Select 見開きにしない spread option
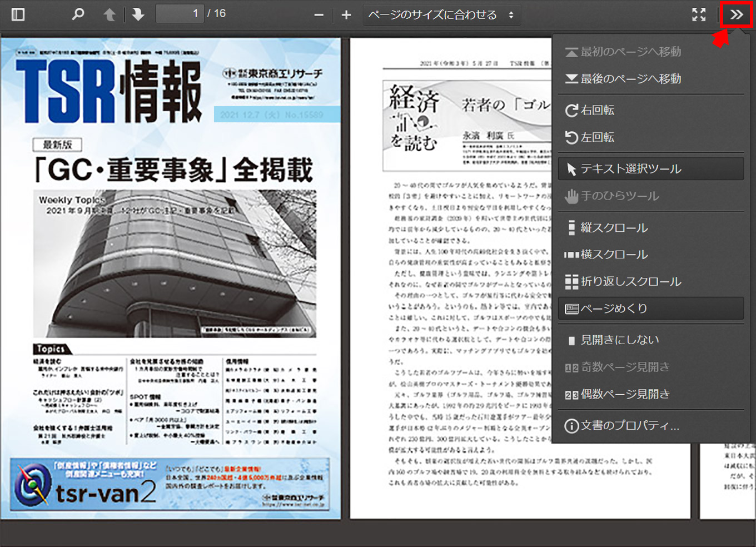Screen dimensions: 756x547 pyautogui.click(x=651, y=340)
